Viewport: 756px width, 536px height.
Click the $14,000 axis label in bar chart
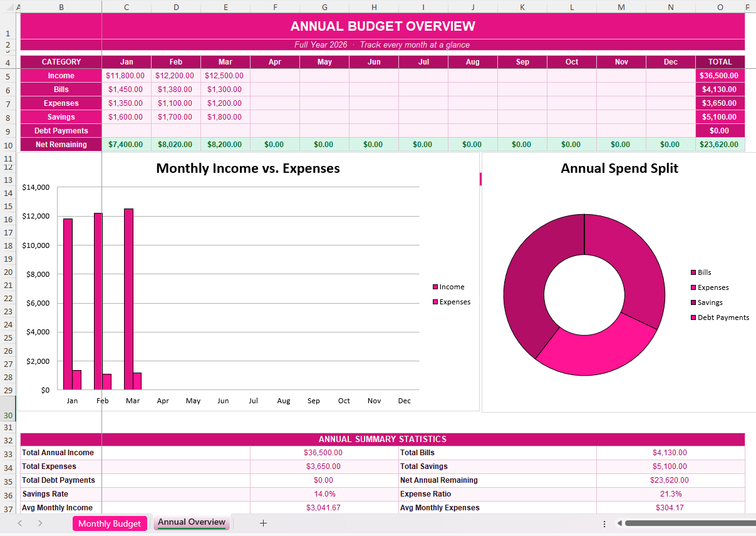point(35,187)
